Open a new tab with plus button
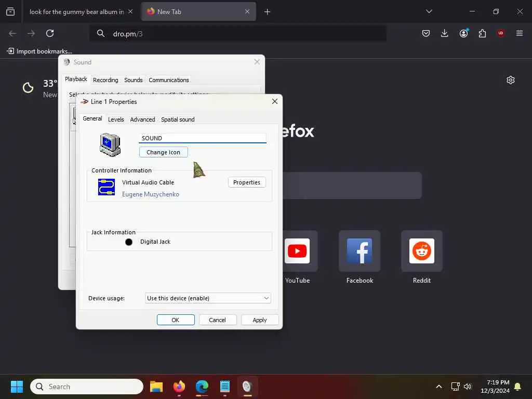 click(x=268, y=12)
